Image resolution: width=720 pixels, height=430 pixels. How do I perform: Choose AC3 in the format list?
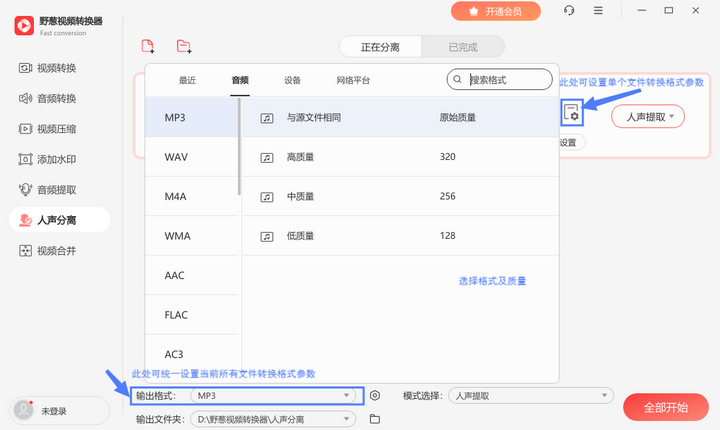(191, 355)
